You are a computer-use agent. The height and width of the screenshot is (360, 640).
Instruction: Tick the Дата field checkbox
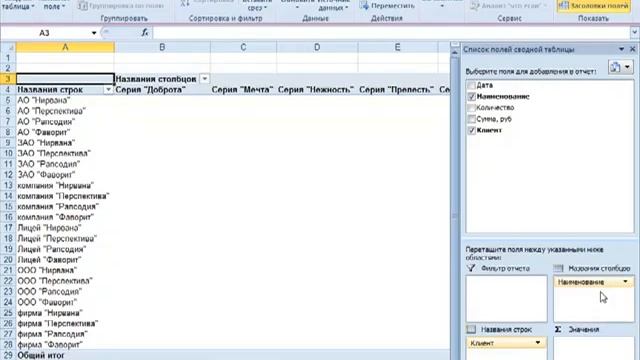pos(471,85)
